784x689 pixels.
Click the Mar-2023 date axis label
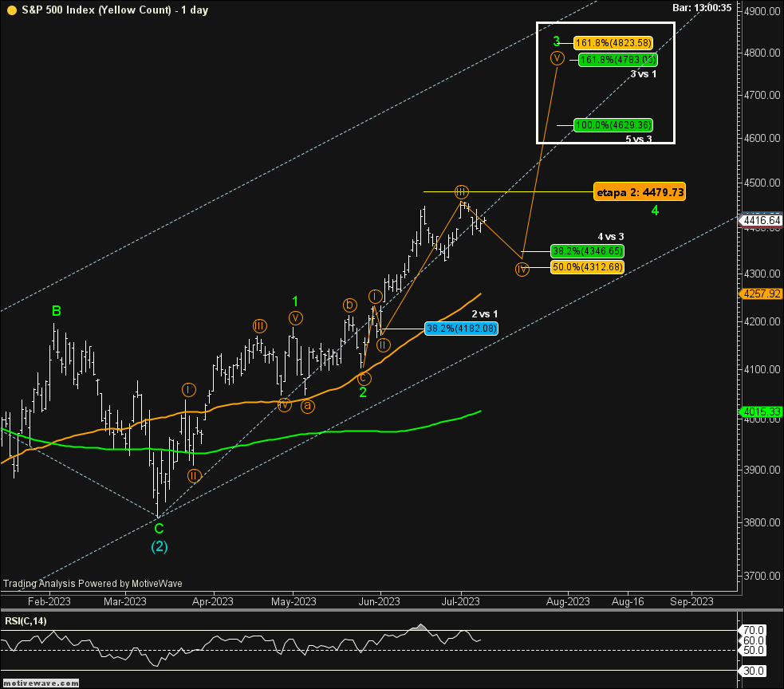click(125, 601)
